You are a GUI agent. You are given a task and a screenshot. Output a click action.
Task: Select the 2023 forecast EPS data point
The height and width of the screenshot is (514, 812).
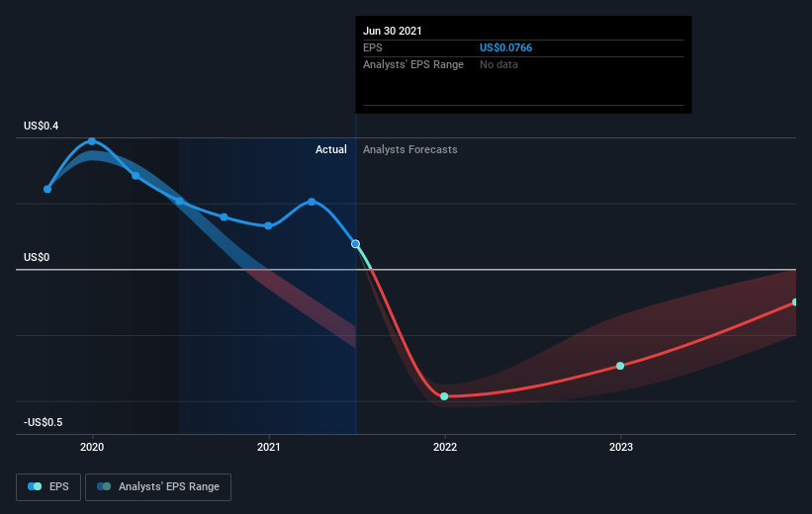point(620,366)
